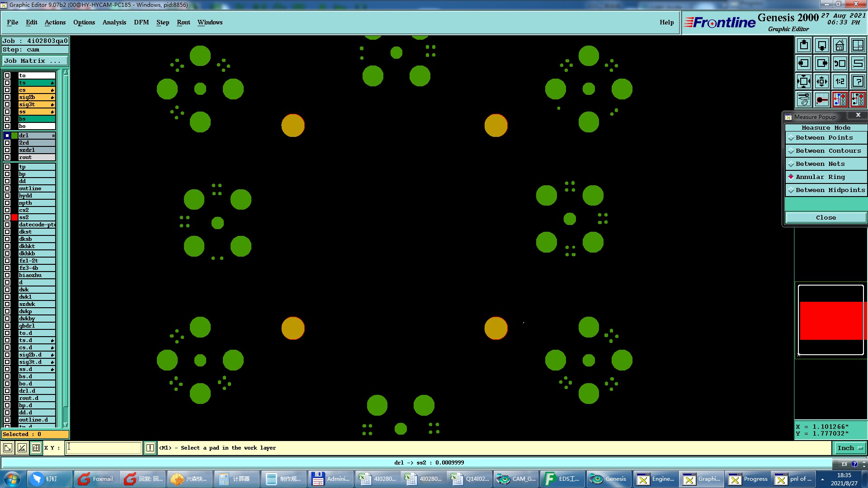Click the Home view icon
Screen dimensions: 868x488
840,45
